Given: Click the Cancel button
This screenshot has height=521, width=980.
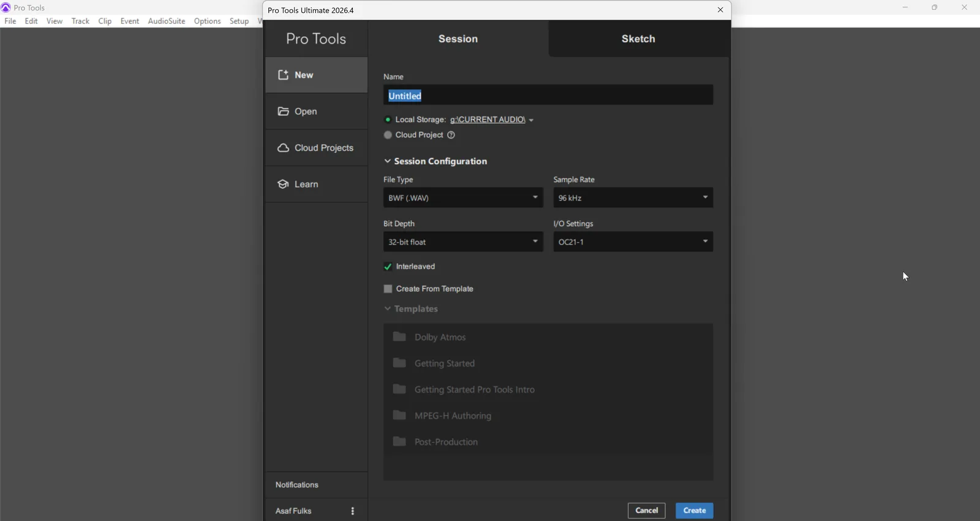Looking at the screenshot, I should [647, 511].
